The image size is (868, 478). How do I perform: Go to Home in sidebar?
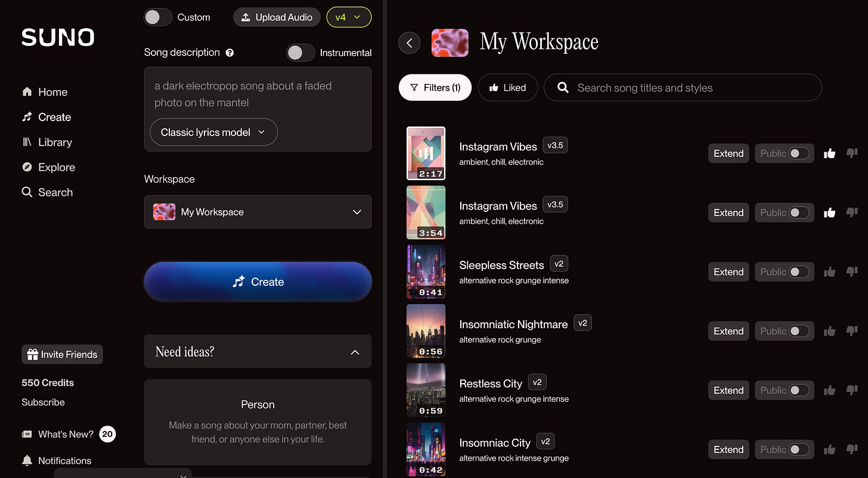click(45, 92)
